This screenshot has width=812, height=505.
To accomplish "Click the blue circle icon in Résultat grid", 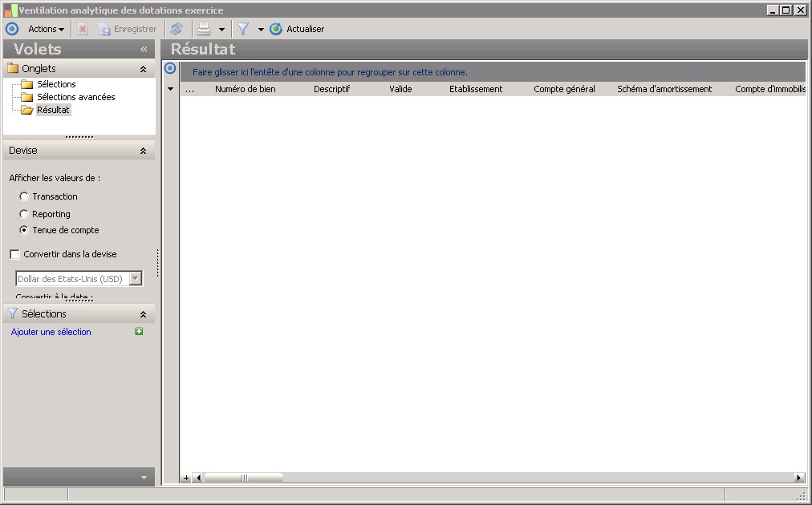I will (170, 68).
